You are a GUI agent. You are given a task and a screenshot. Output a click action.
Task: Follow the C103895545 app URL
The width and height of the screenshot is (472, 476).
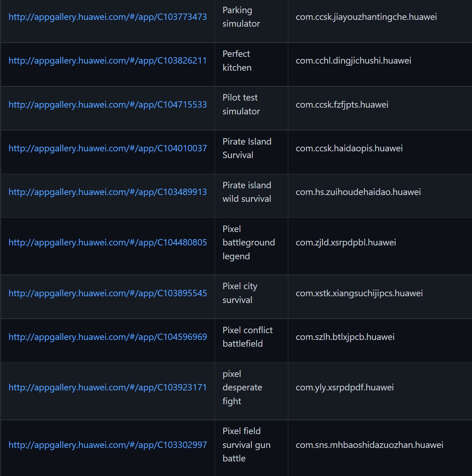point(107,293)
